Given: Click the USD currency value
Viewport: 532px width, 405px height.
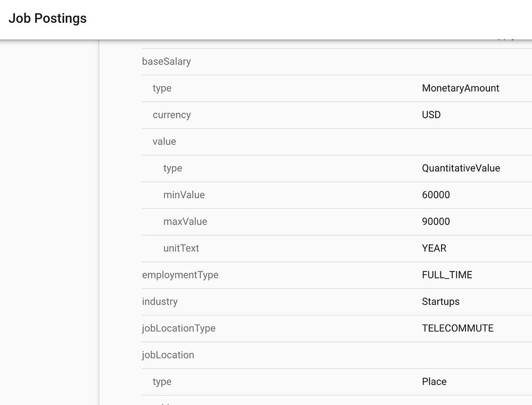Looking at the screenshot, I should (x=431, y=115).
